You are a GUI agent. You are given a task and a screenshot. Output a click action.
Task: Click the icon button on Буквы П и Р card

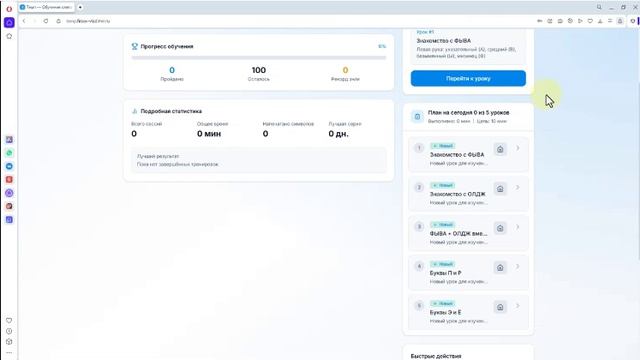(500, 268)
